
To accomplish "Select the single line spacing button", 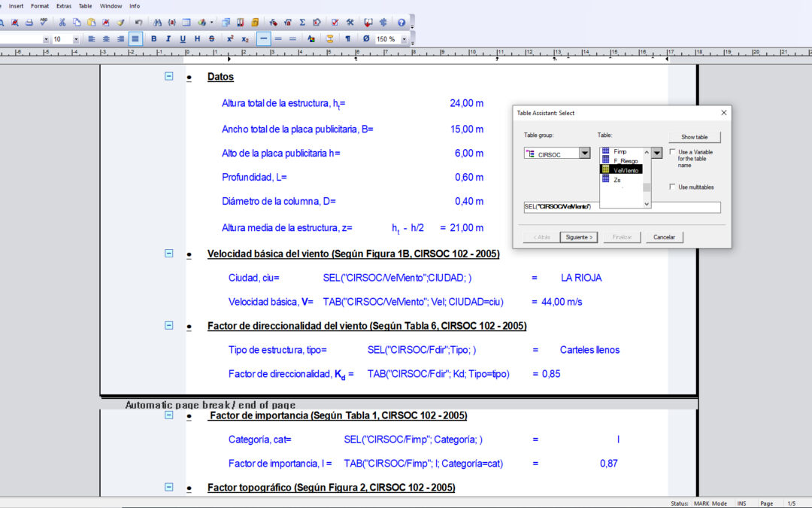I will (x=264, y=39).
